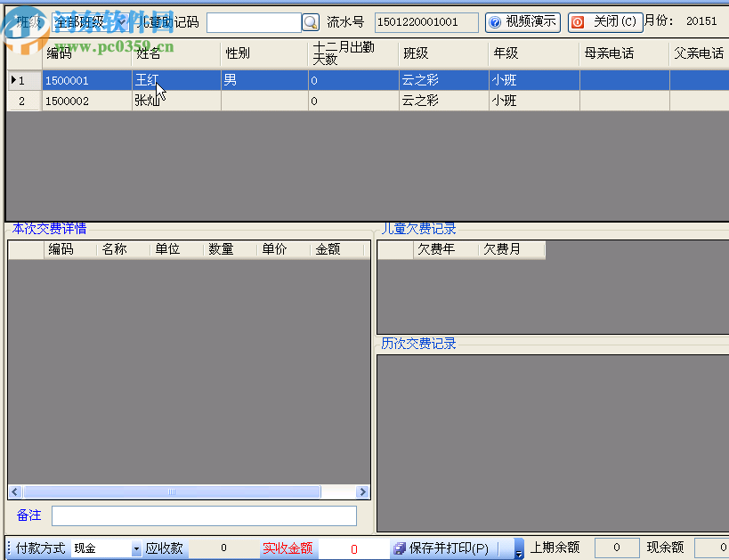The width and height of the screenshot is (729, 560).
Task: Click the 十二月出勤天数 column header
Action: tap(353, 54)
